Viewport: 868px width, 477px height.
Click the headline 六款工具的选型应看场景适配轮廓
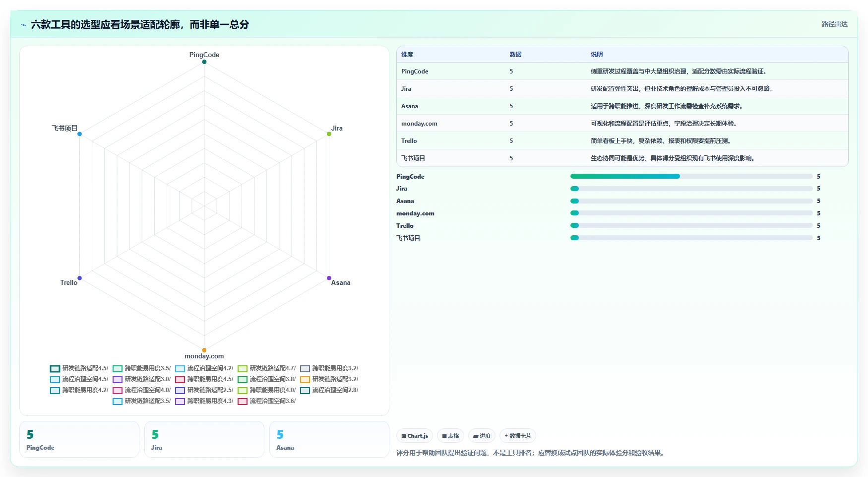click(x=105, y=24)
